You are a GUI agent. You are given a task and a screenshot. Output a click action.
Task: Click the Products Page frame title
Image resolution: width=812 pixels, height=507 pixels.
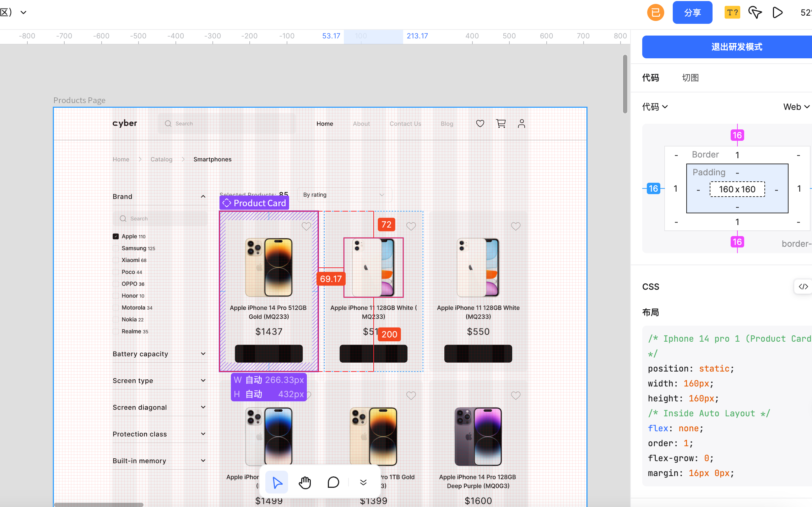(x=79, y=100)
